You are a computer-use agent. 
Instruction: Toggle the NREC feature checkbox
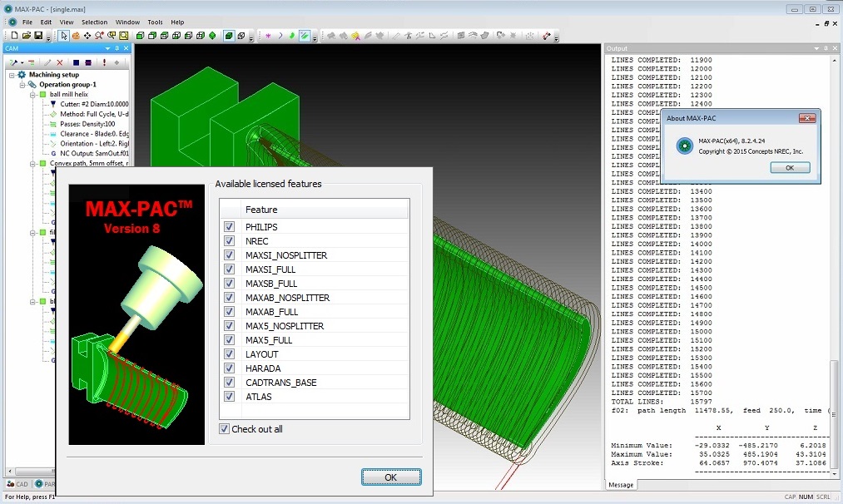click(229, 240)
